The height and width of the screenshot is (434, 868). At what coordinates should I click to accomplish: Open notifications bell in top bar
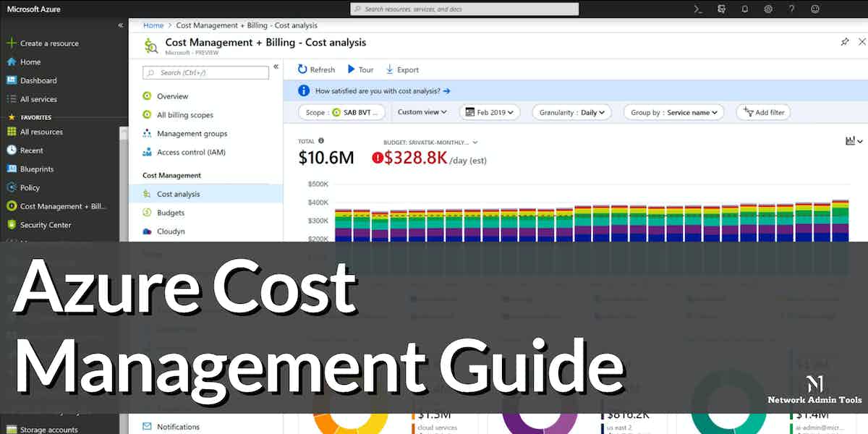(x=745, y=9)
